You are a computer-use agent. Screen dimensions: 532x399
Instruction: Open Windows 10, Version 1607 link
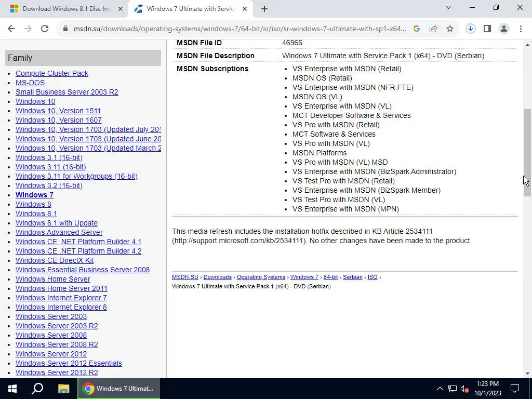pos(58,120)
